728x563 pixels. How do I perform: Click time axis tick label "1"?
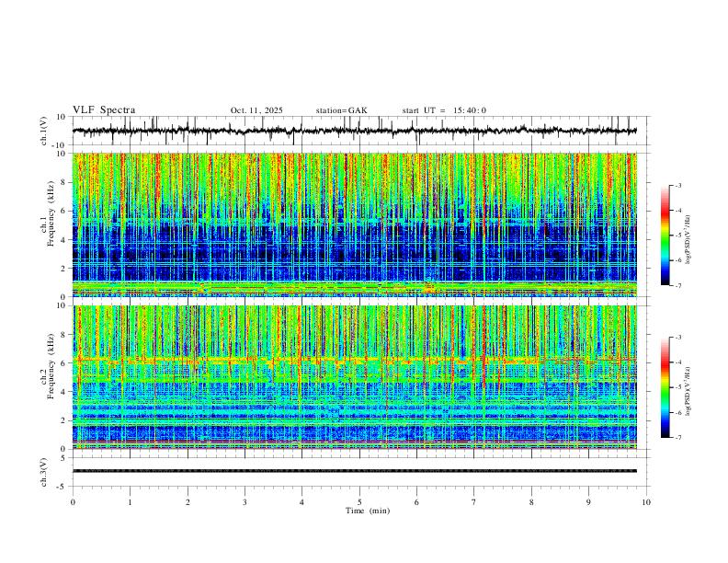tap(130, 502)
